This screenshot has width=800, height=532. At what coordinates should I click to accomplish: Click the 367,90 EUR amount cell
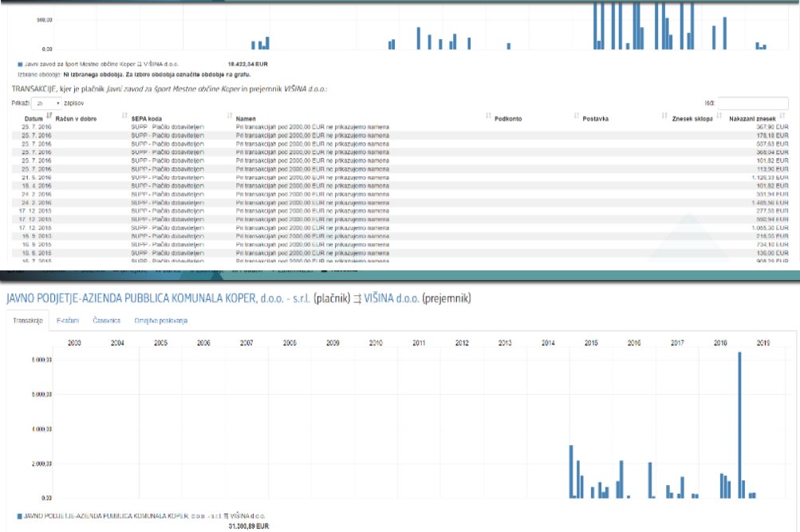(x=772, y=127)
